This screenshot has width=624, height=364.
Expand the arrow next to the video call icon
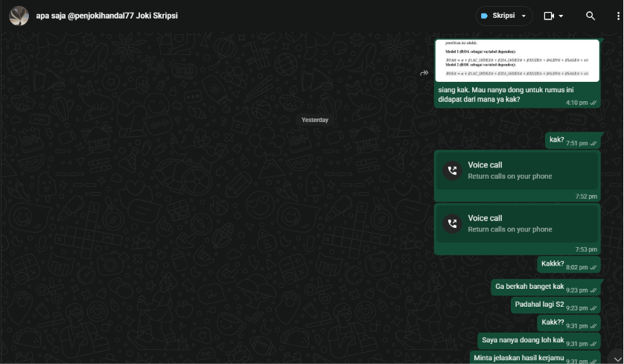click(561, 16)
